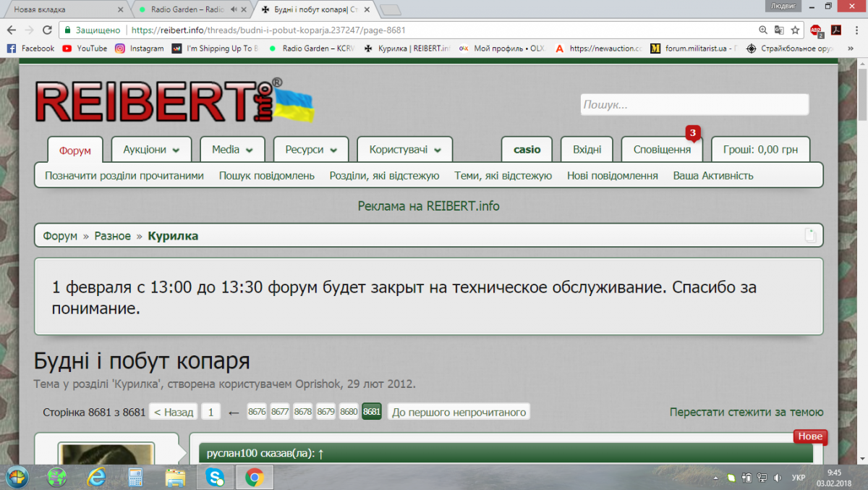Open the Користувачі dropdown menu
Viewport: 868px width, 490px height.
[404, 150]
